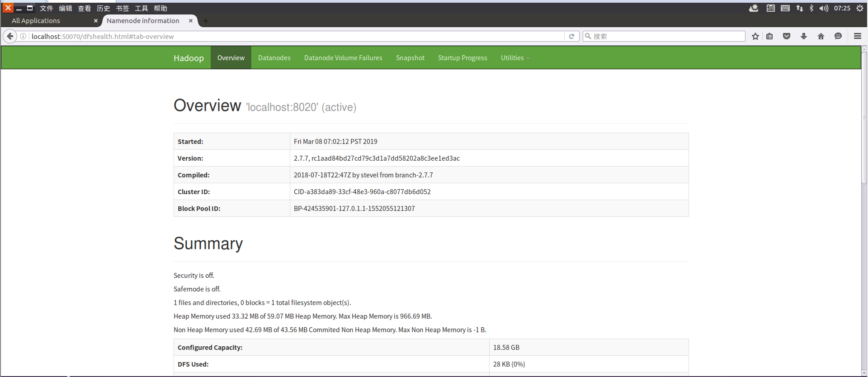This screenshot has height=377, width=868.
Task: Open the 编辑 menu
Action: [66, 8]
